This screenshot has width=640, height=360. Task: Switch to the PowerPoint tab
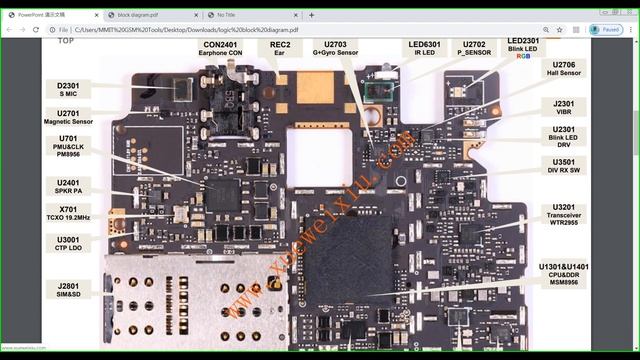tap(53, 15)
